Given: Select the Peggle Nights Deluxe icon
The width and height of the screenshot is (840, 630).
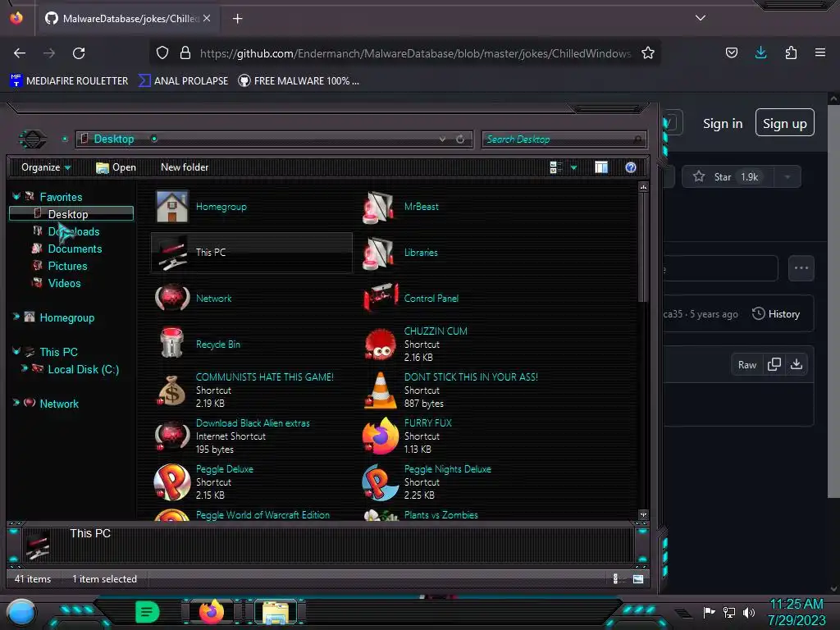Looking at the screenshot, I should point(381,482).
